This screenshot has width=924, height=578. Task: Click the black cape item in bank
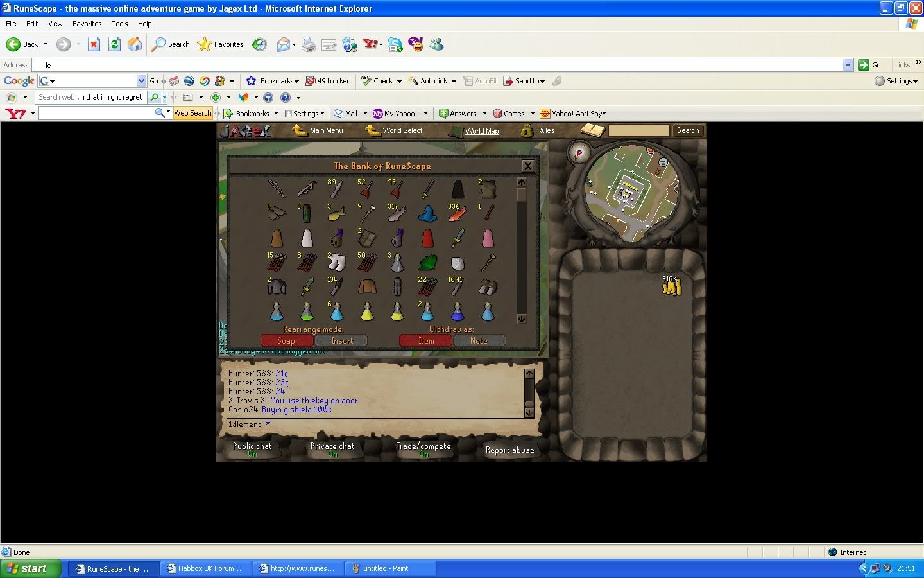(x=458, y=189)
